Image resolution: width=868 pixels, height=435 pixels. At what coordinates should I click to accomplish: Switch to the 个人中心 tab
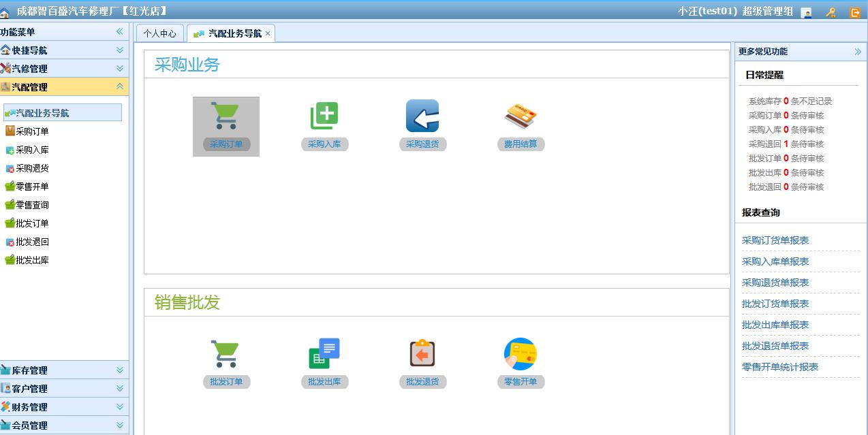pyautogui.click(x=160, y=33)
